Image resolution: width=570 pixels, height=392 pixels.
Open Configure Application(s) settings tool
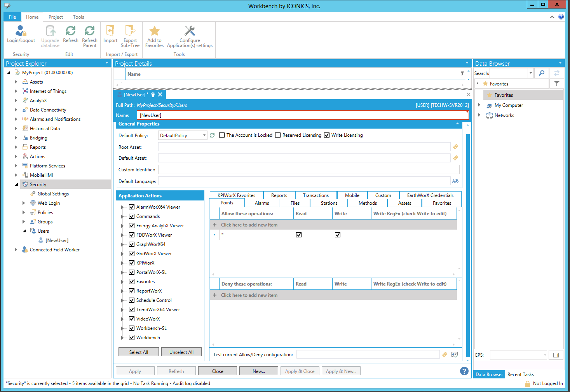[x=190, y=31]
